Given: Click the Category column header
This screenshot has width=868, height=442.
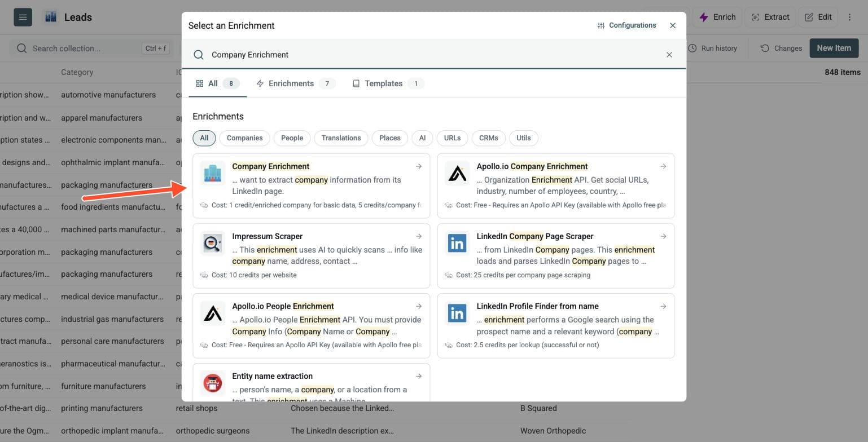Looking at the screenshot, I should point(77,72).
